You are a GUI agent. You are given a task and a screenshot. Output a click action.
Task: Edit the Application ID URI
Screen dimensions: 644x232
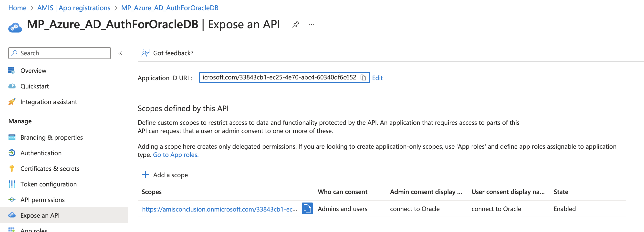click(377, 78)
